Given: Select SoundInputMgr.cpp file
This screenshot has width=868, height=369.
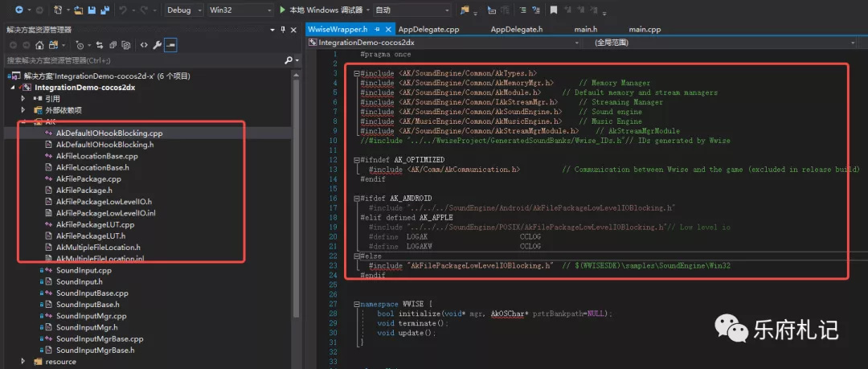Looking at the screenshot, I should [92, 317].
